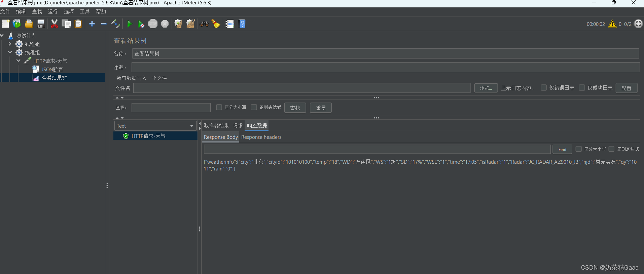Click the Open file folder icon
The image size is (644, 274).
coord(29,24)
